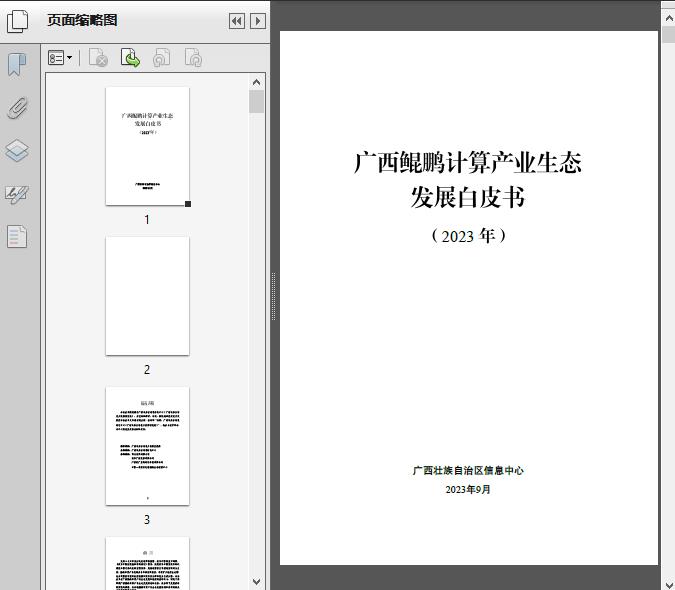Select blank page 2 thumbnail
Screen dimensions: 675x590
[x=147, y=296]
